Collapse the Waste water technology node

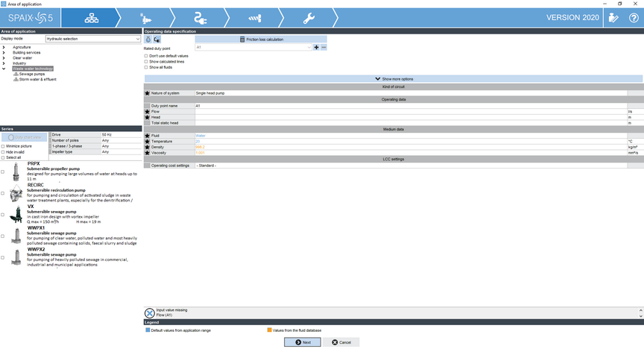pyautogui.click(x=4, y=69)
